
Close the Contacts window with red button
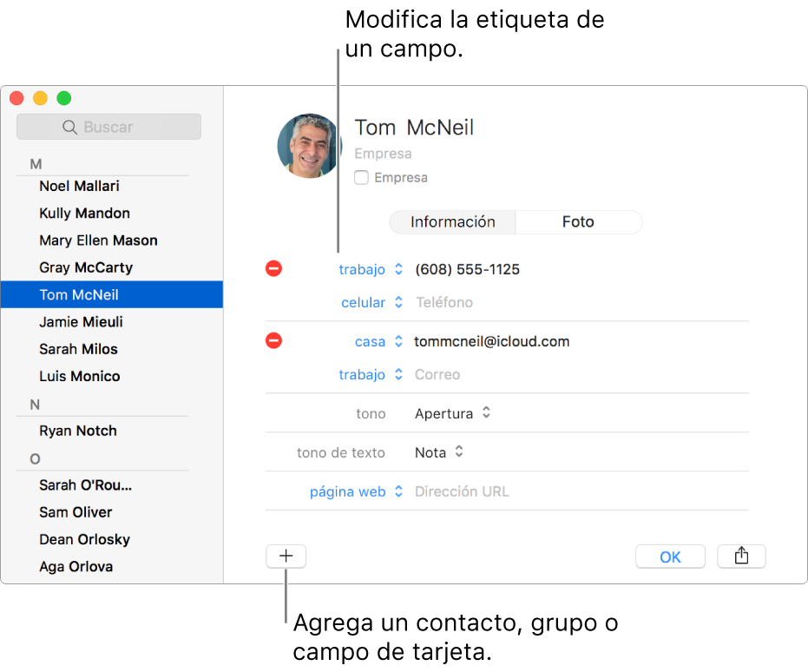click(x=16, y=98)
